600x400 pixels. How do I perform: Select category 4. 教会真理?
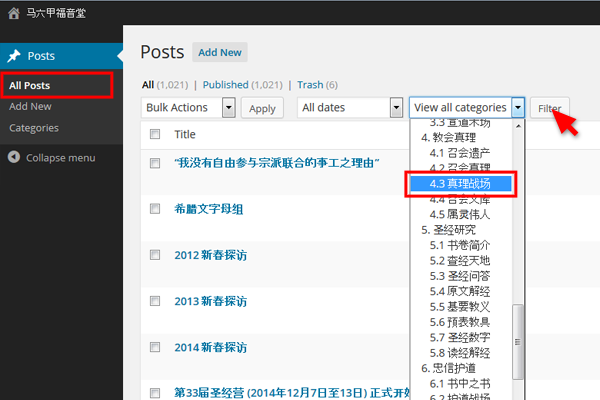tap(448, 137)
